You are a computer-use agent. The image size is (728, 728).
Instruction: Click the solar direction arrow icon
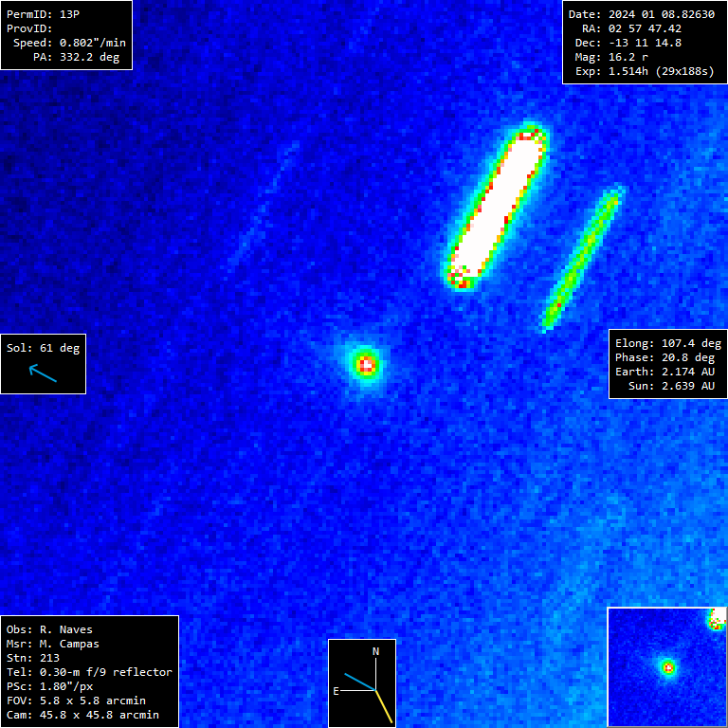tap(43, 373)
